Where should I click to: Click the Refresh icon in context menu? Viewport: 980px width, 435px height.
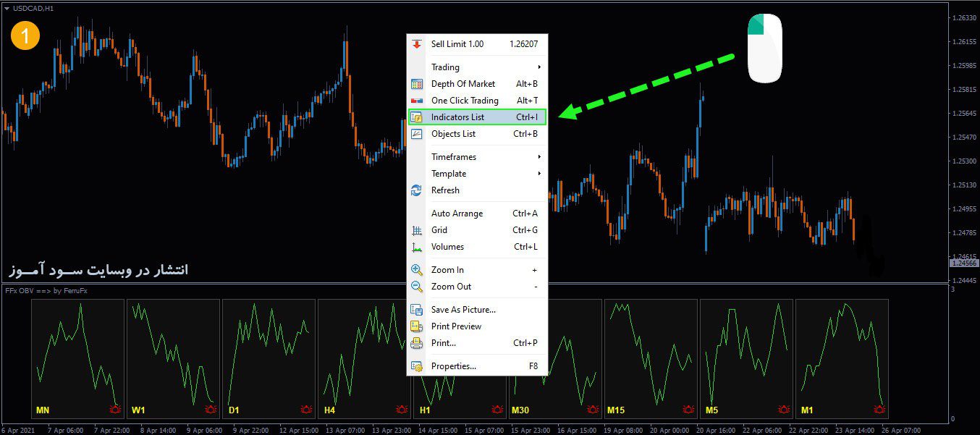coord(416,190)
